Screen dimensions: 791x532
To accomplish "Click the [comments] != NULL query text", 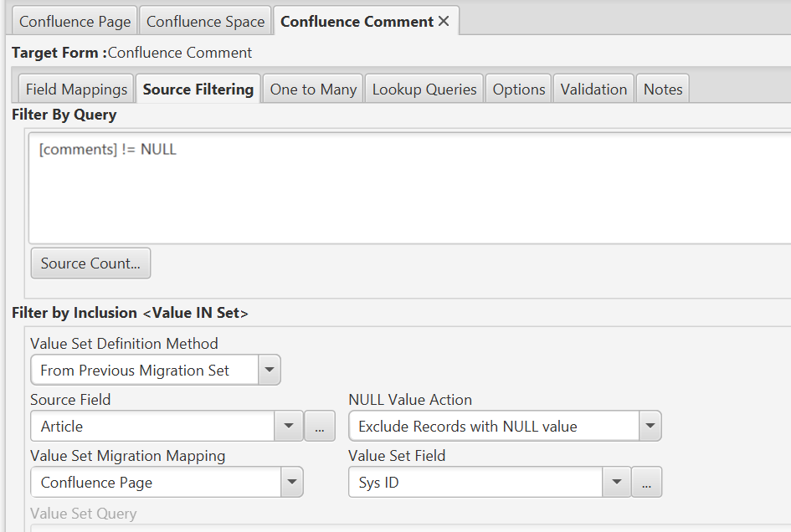I will 107,149.
